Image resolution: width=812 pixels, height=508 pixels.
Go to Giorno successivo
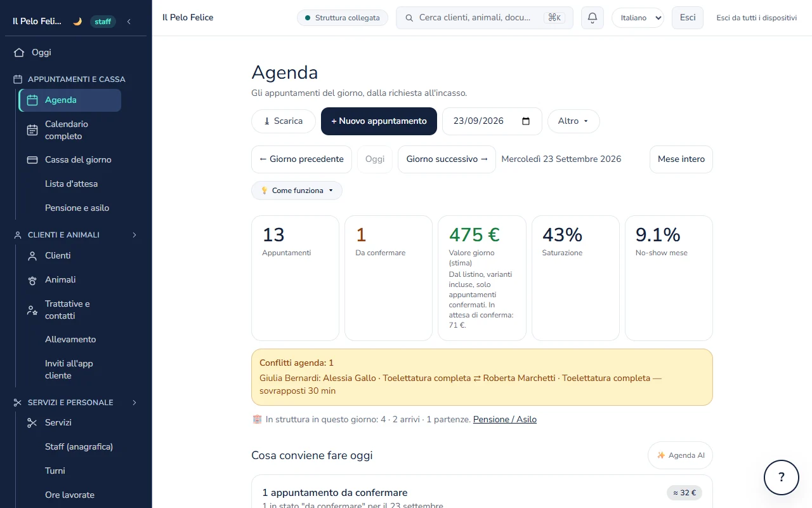(447, 159)
